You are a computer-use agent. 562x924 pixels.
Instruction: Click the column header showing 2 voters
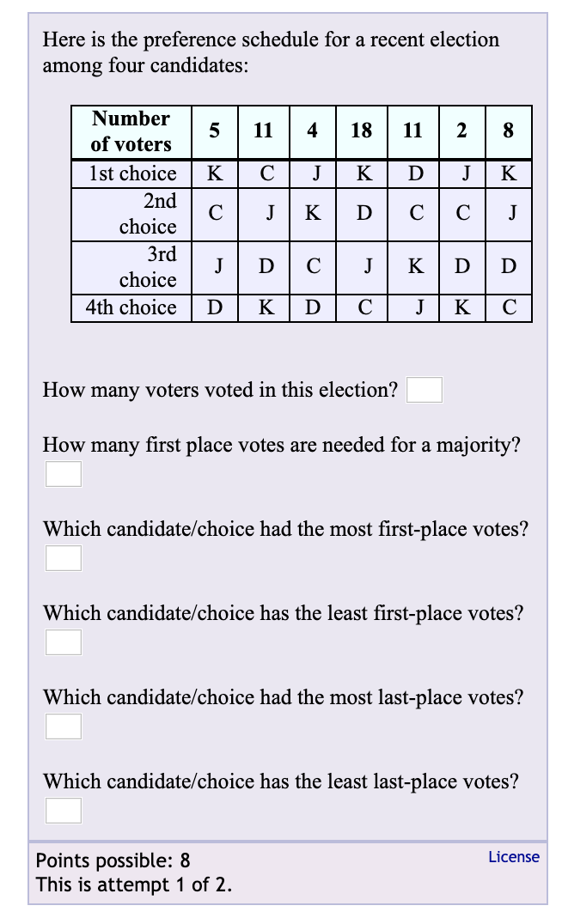pyautogui.click(x=461, y=131)
